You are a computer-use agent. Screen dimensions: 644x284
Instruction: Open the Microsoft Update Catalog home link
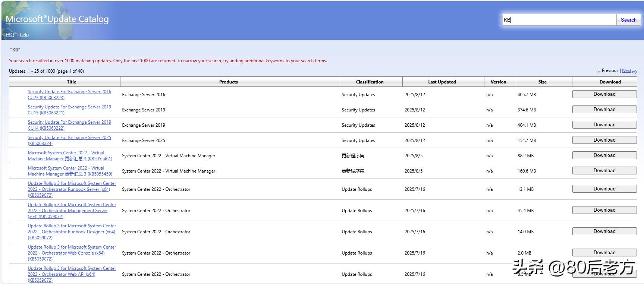[57, 19]
